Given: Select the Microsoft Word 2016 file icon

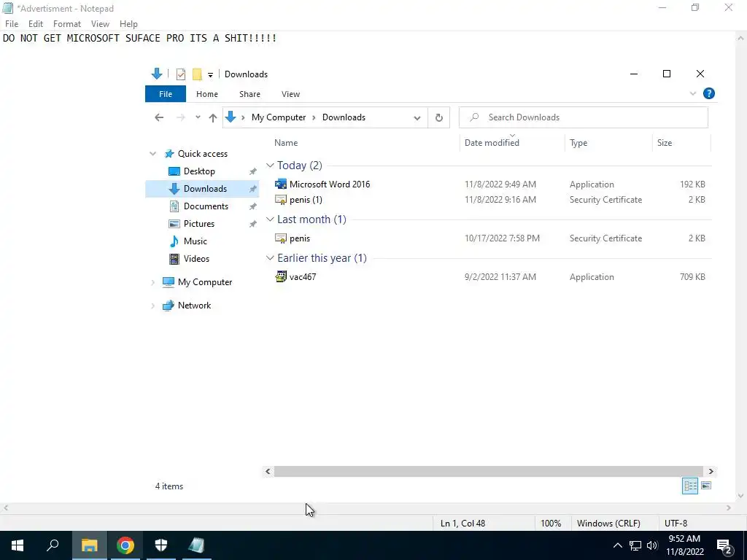Looking at the screenshot, I should [x=281, y=184].
